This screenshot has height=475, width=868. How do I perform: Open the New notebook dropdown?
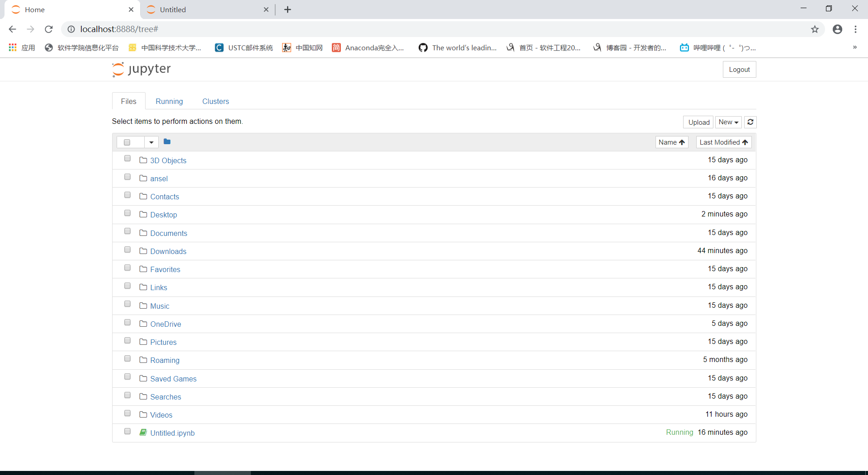pos(728,122)
